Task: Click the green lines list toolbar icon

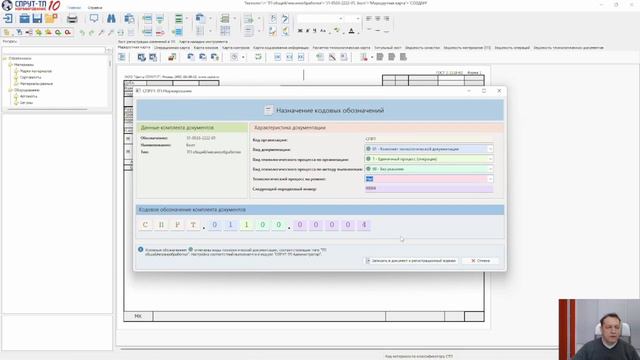Action: (179, 18)
